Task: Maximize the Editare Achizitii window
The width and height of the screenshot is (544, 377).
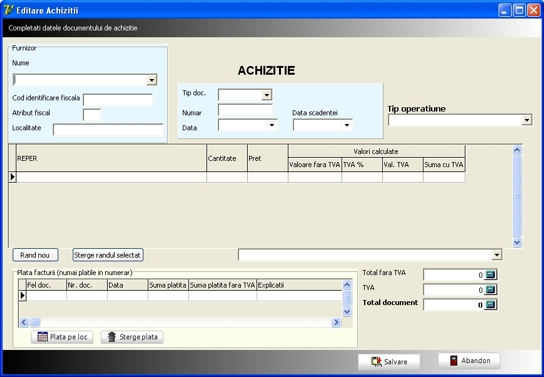Action: point(519,10)
